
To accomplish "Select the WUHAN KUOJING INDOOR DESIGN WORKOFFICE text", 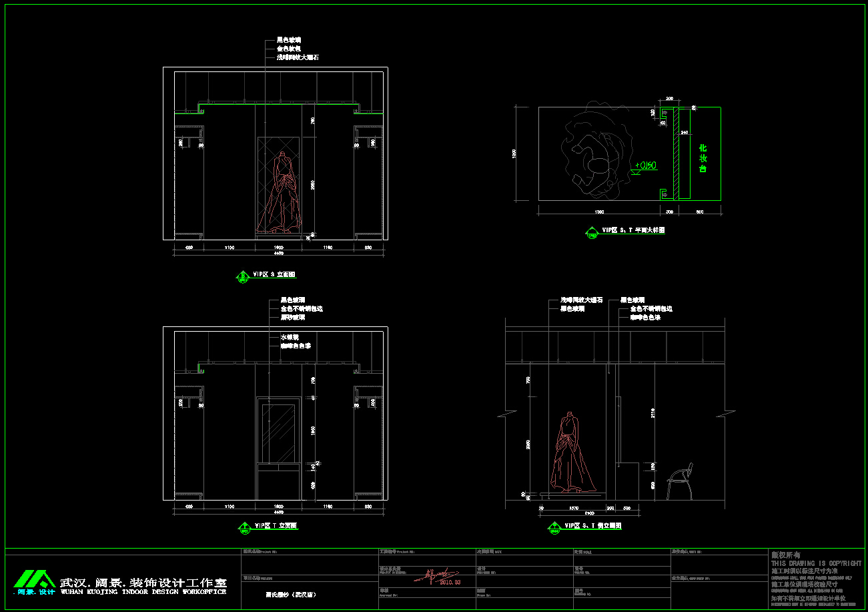I will pyautogui.click(x=143, y=592).
